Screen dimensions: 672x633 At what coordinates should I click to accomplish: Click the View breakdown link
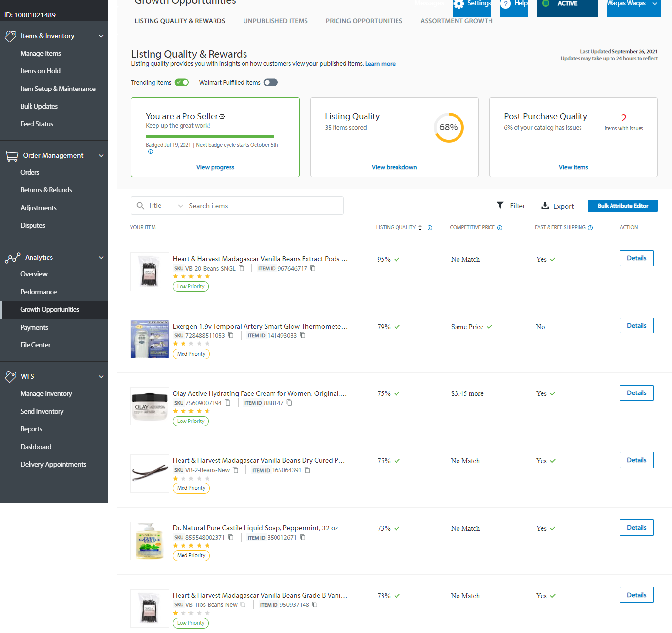pos(395,168)
